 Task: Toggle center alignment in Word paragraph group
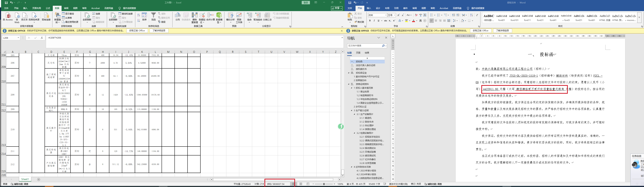point(436,21)
